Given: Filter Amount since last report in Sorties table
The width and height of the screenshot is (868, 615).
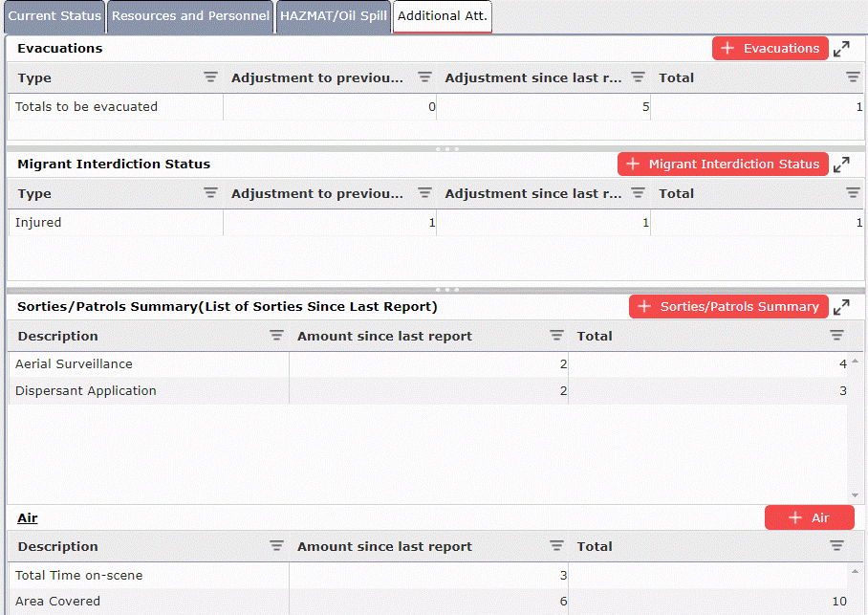Looking at the screenshot, I should pos(556,336).
